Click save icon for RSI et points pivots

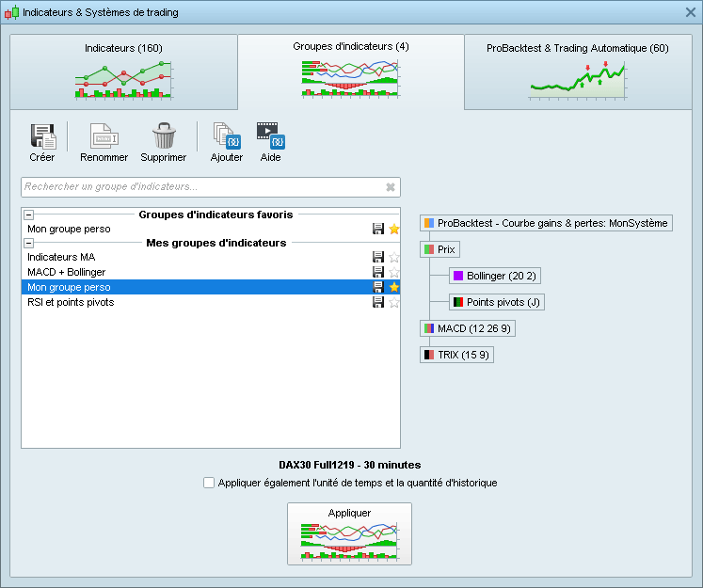coord(378,303)
